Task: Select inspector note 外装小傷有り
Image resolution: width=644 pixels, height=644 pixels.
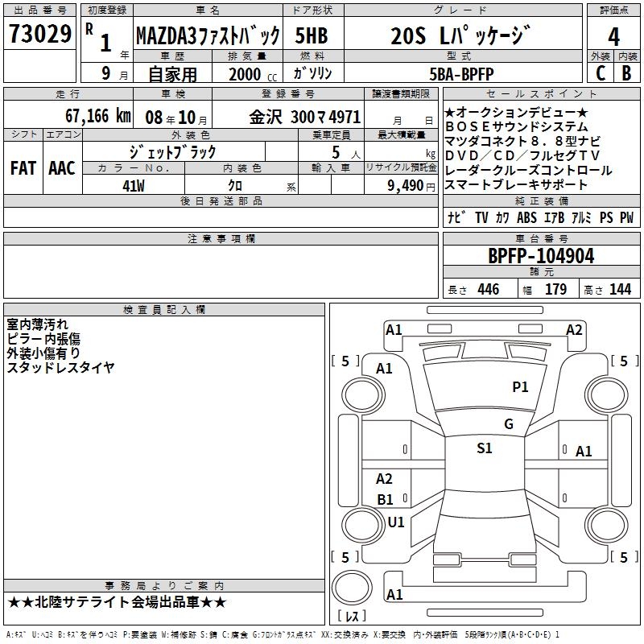Action: tap(43, 353)
